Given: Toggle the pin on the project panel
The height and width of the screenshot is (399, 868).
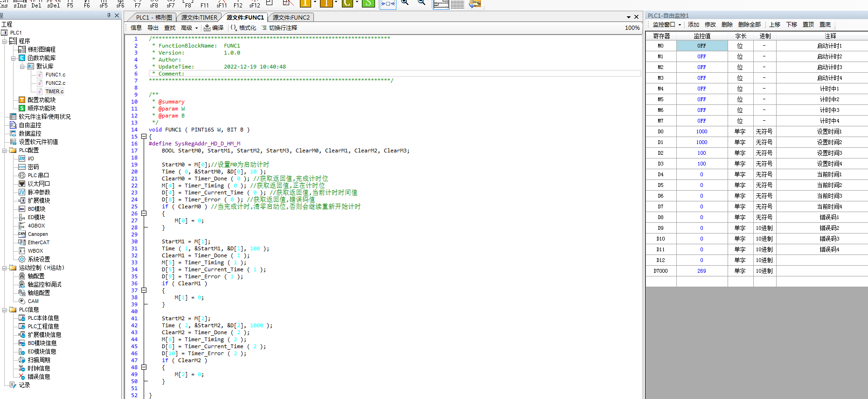Looking at the screenshot, I should [109, 16].
